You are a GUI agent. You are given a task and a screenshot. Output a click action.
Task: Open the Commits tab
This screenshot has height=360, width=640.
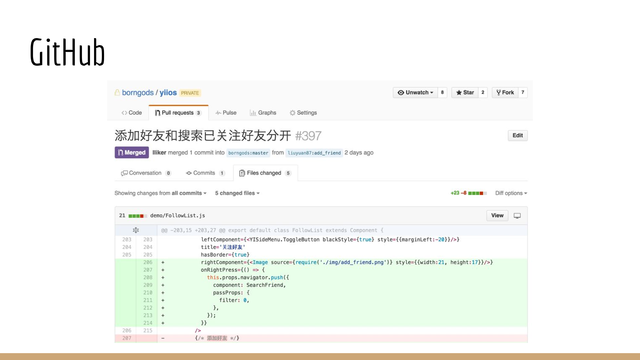point(205,173)
